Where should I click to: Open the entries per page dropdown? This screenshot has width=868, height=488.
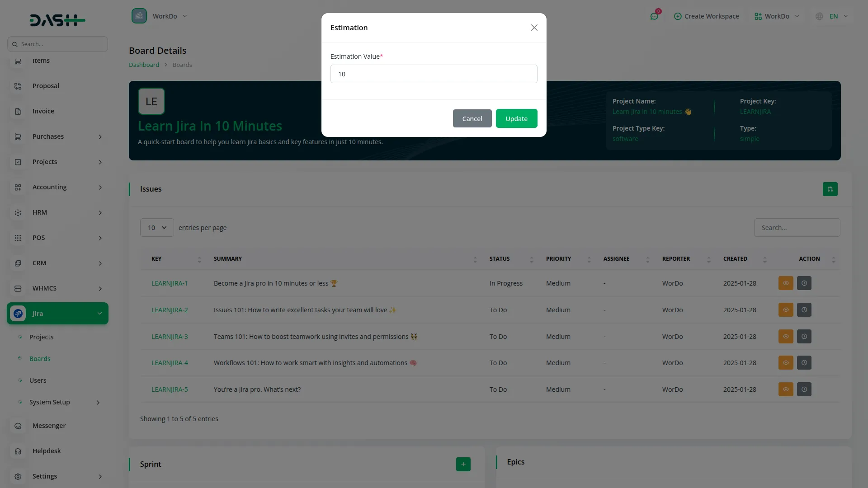tap(157, 228)
